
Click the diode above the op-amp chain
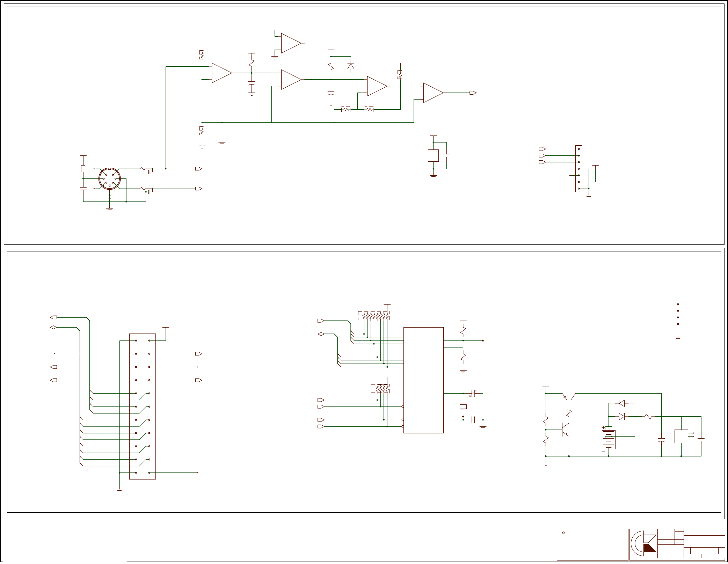(351, 66)
